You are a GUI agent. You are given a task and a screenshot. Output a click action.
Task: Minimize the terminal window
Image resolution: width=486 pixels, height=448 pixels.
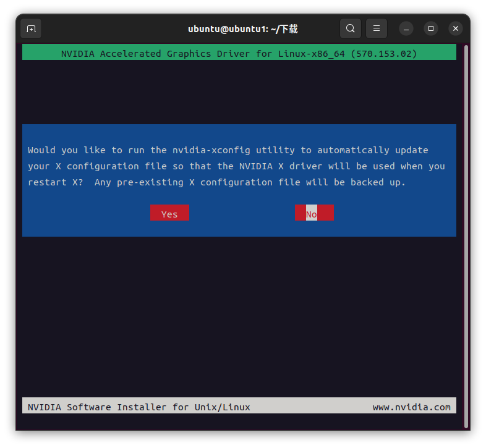tap(406, 29)
